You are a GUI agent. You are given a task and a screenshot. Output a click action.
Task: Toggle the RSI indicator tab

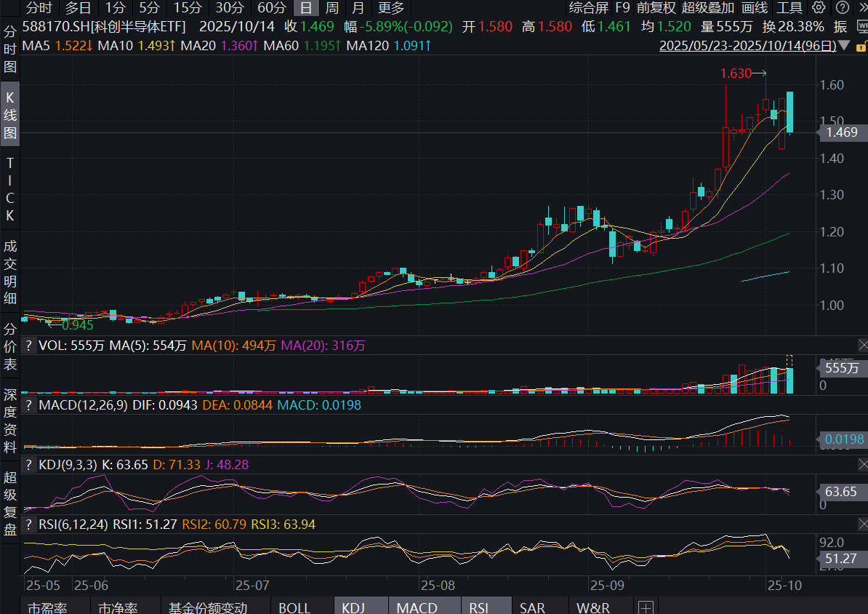point(479,607)
